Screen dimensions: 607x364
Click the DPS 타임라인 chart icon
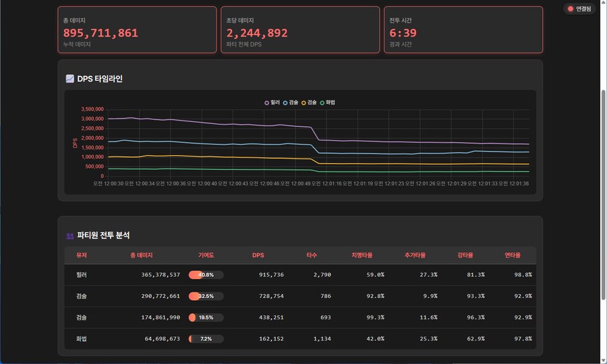[x=69, y=79]
